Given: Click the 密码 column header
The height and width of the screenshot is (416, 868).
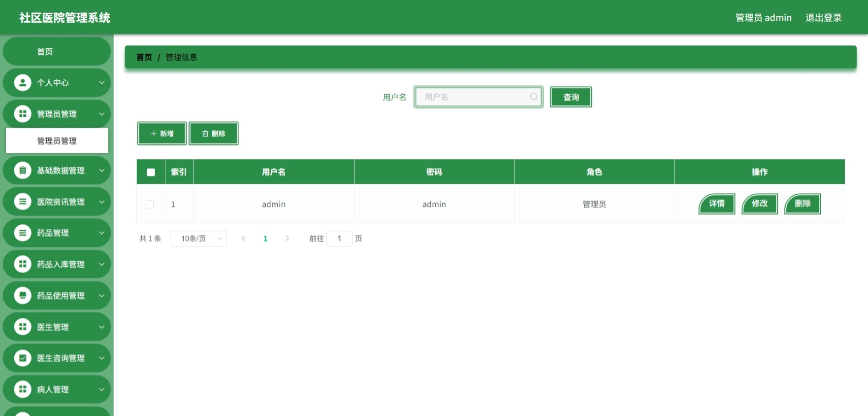Looking at the screenshot, I should (x=434, y=172).
